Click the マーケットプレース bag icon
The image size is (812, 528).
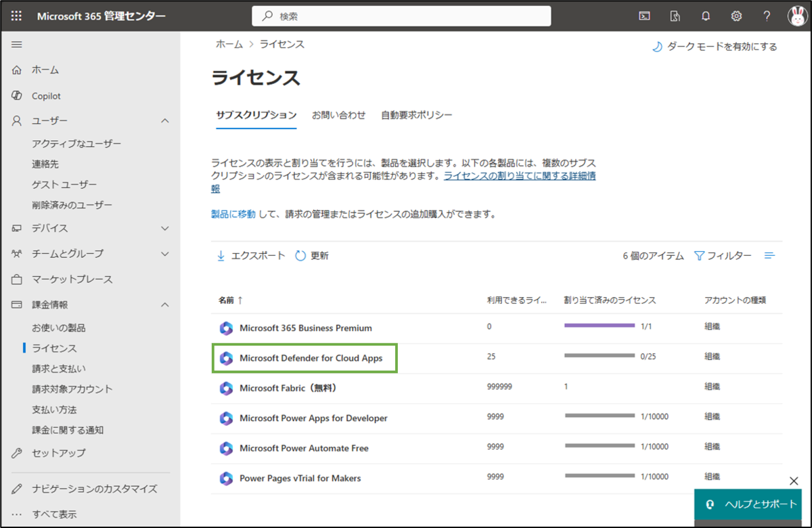click(x=17, y=279)
